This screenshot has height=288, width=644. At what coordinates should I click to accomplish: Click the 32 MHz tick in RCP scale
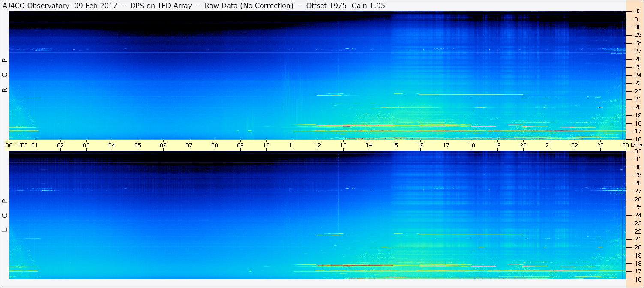point(637,12)
